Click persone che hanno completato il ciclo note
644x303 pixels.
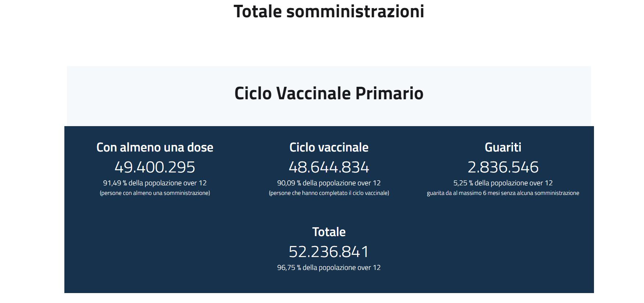329,193
